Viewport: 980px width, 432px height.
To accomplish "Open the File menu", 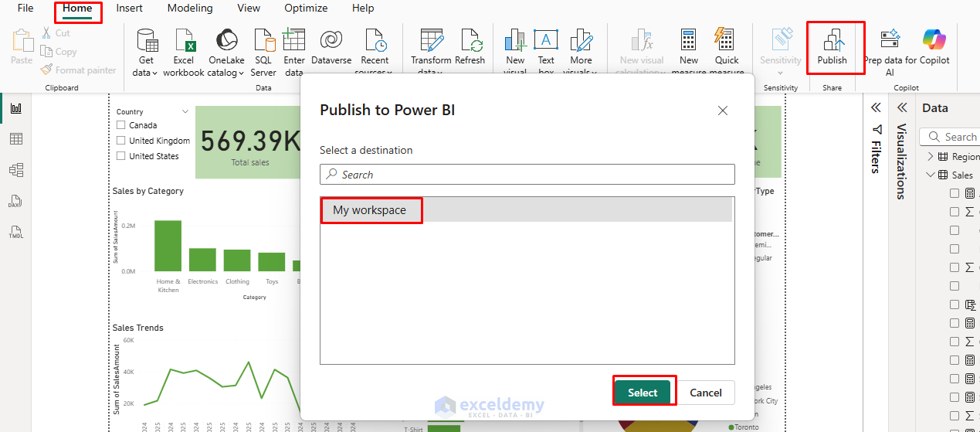I will [25, 9].
